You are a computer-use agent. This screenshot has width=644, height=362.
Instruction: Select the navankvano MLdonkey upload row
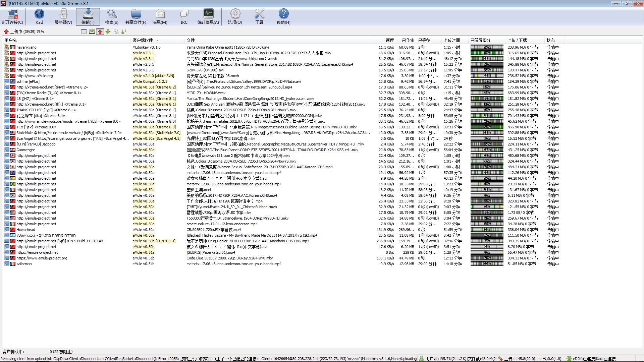click(26, 47)
